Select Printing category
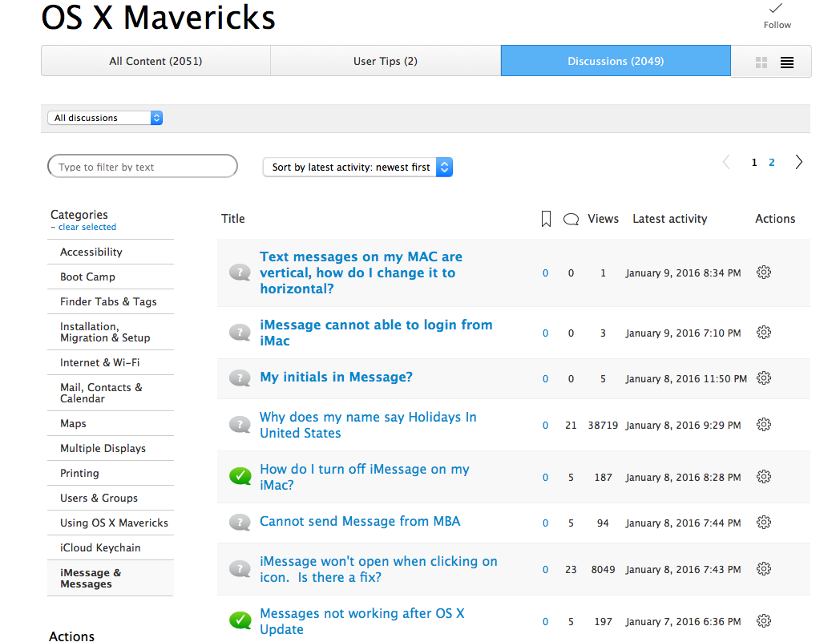The width and height of the screenshot is (840, 642). click(x=111, y=473)
